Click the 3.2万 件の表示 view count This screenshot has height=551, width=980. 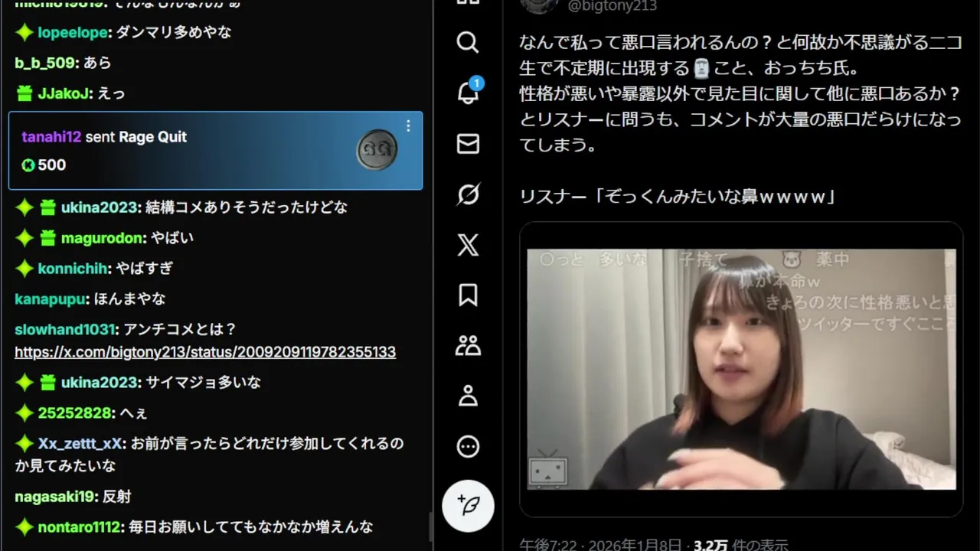[x=740, y=545]
